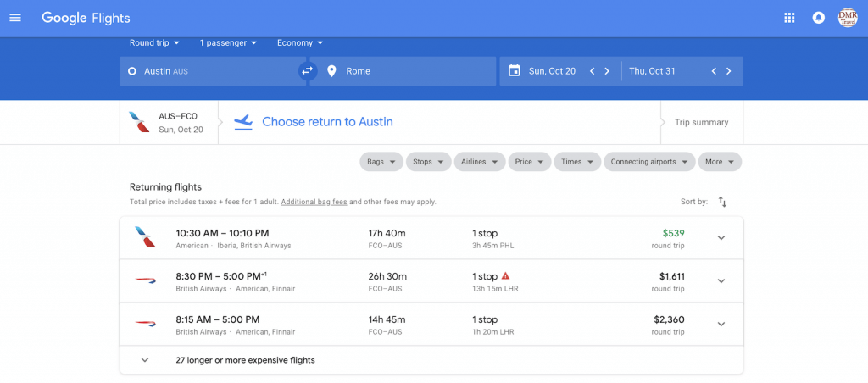Image resolution: width=868 pixels, height=383 pixels.
Task: Open the Times filter
Action: tap(577, 162)
